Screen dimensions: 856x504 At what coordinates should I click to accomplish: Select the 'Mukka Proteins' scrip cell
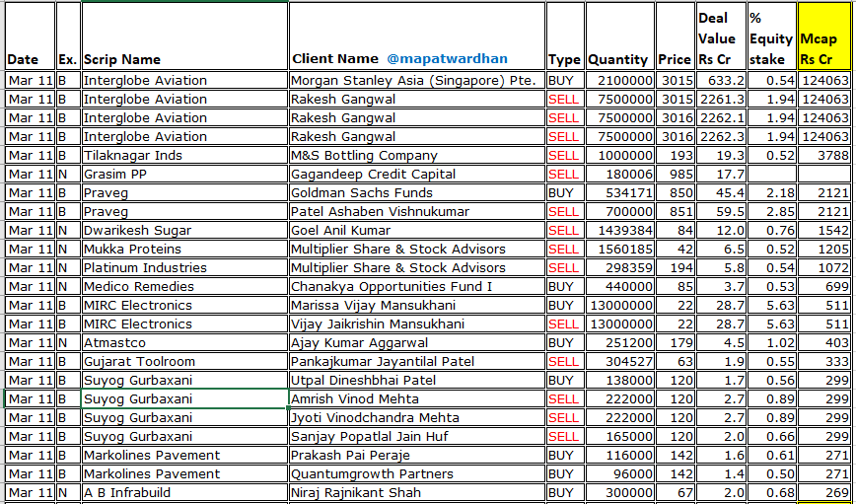tap(184, 249)
